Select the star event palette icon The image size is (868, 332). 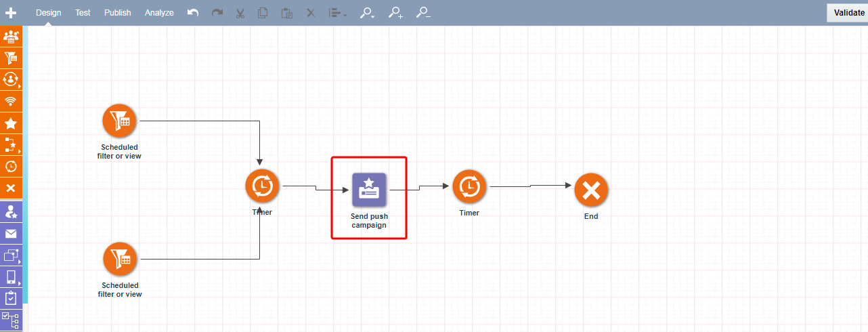tap(11, 123)
